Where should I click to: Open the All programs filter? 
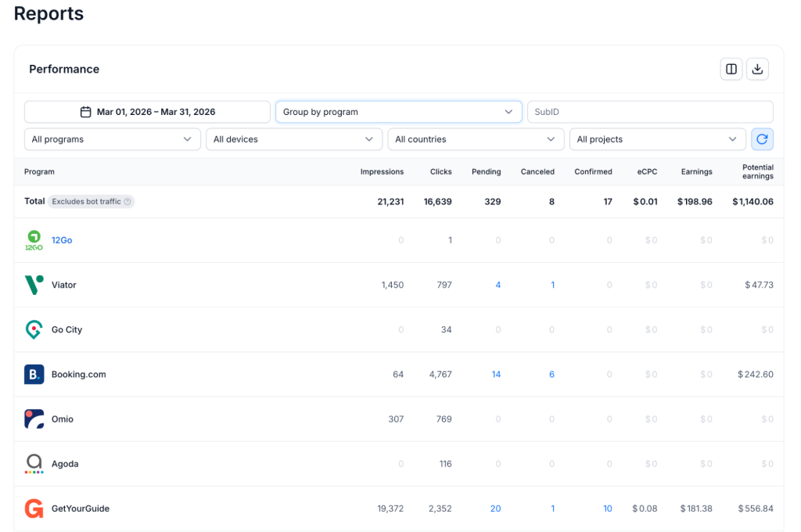tap(111, 139)
